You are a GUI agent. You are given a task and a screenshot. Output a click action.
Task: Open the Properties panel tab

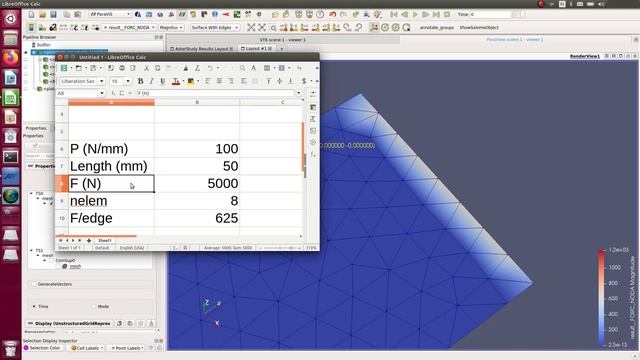point(36,128)
